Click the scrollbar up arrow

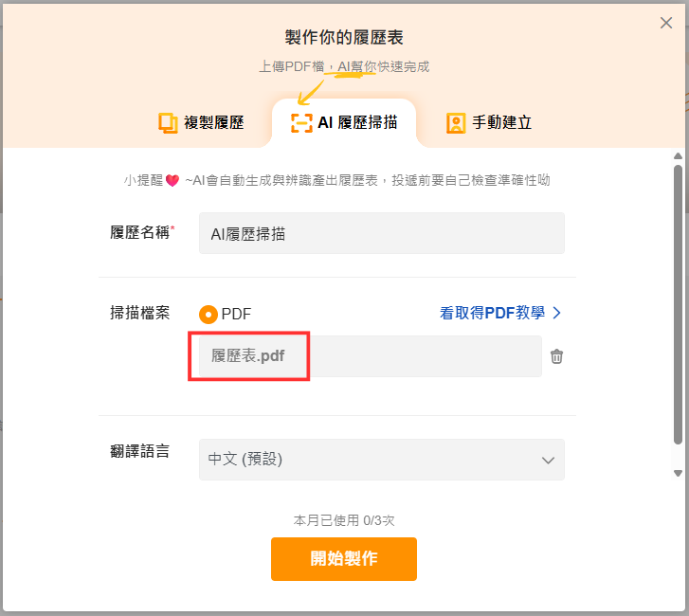[x=678, y=154]
